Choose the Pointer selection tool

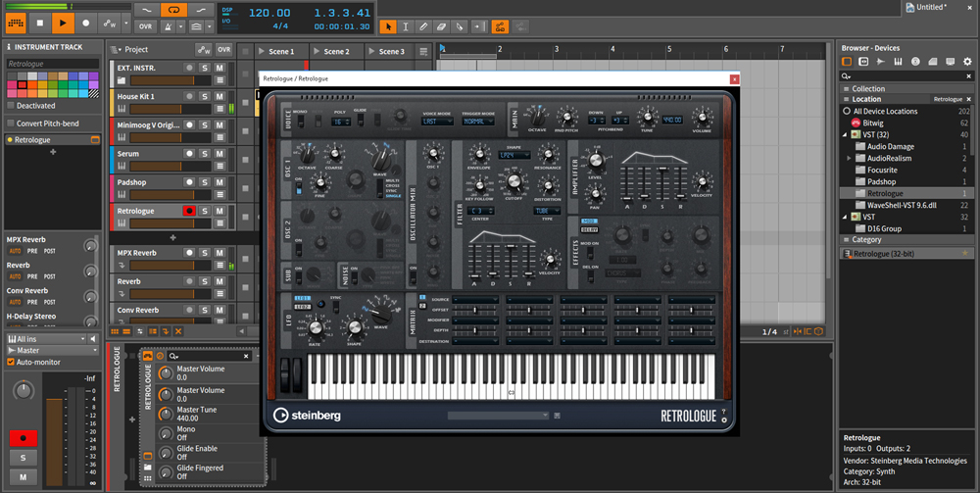point(388,25)
